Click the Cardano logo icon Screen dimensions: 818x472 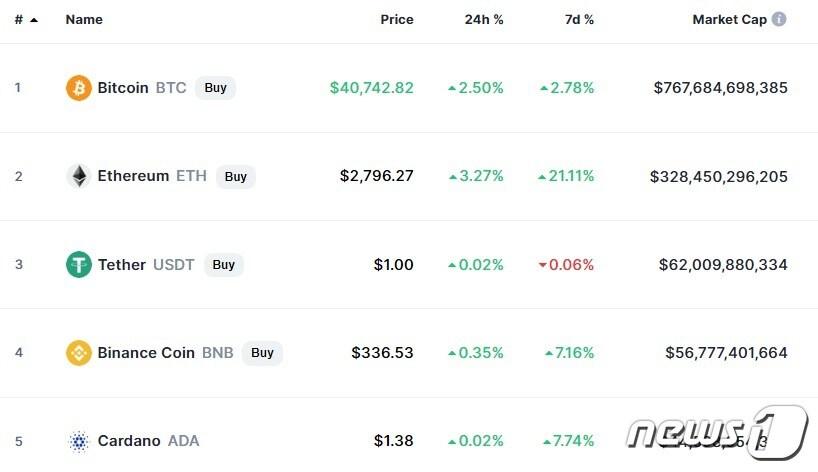click(78, 441)
